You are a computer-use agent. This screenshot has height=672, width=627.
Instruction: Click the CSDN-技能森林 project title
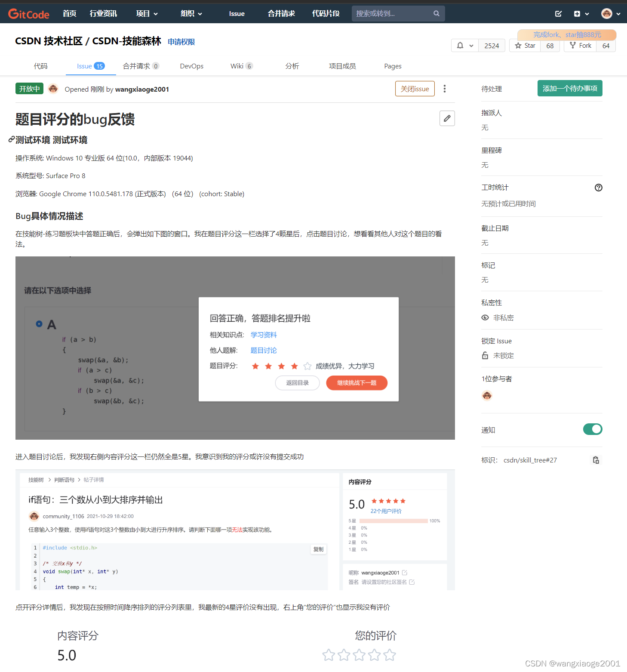tap(127, 41)
